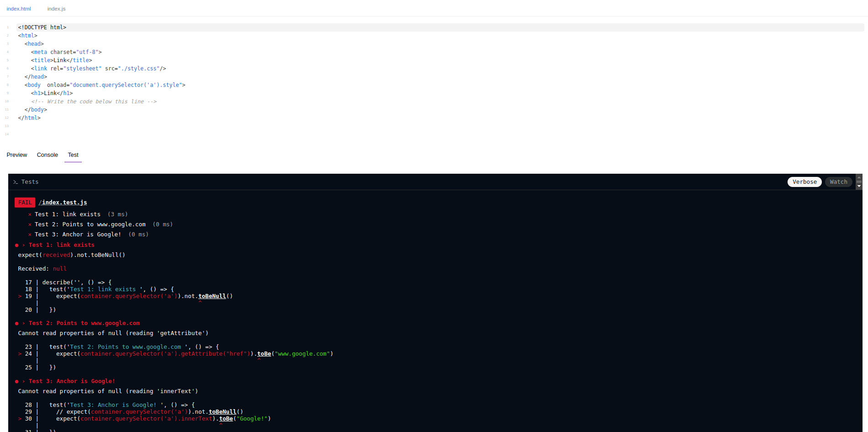Open the index.test.js file link
The width and height of the screenshot is (868, 432).
tap(63, 202)
